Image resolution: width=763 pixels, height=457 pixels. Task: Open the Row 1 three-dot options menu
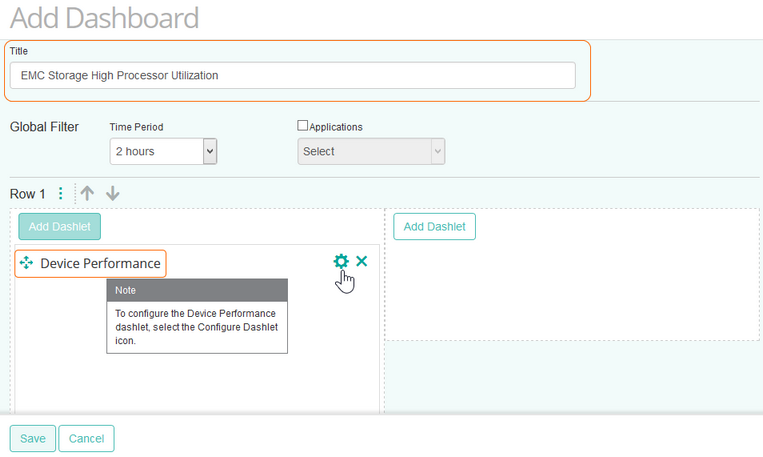(60, 194)
